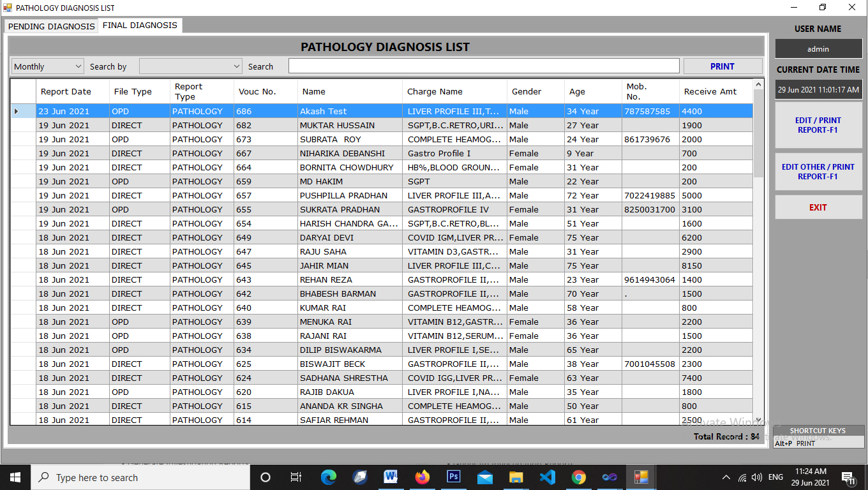Sort by Age column header

tap(593, 91)
